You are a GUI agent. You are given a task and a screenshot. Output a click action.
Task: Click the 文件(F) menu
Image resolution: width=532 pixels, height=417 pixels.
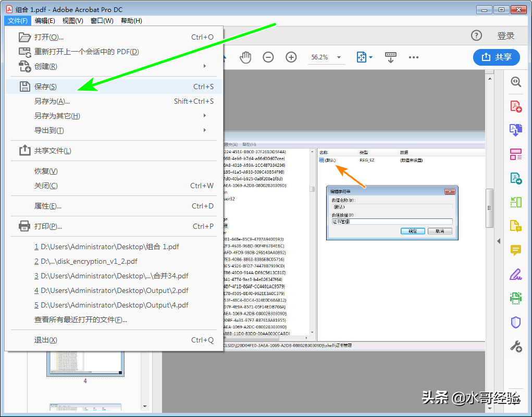pos(18,21)
